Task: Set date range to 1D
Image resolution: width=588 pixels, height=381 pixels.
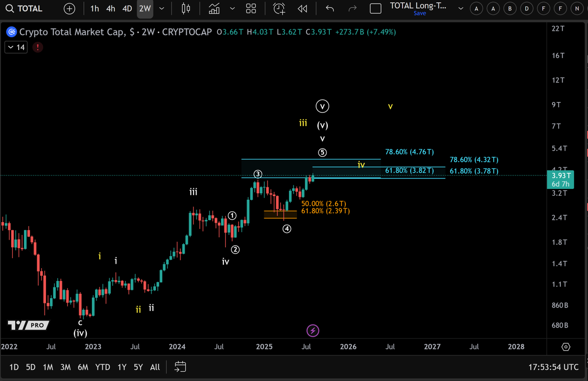Action: [14, 367]
